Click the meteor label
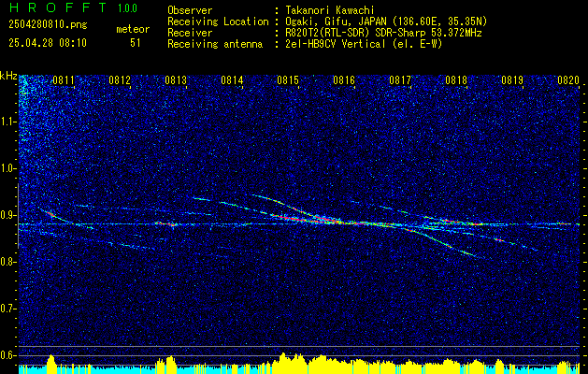Screen dimensions: 588x374 point(133,29)
